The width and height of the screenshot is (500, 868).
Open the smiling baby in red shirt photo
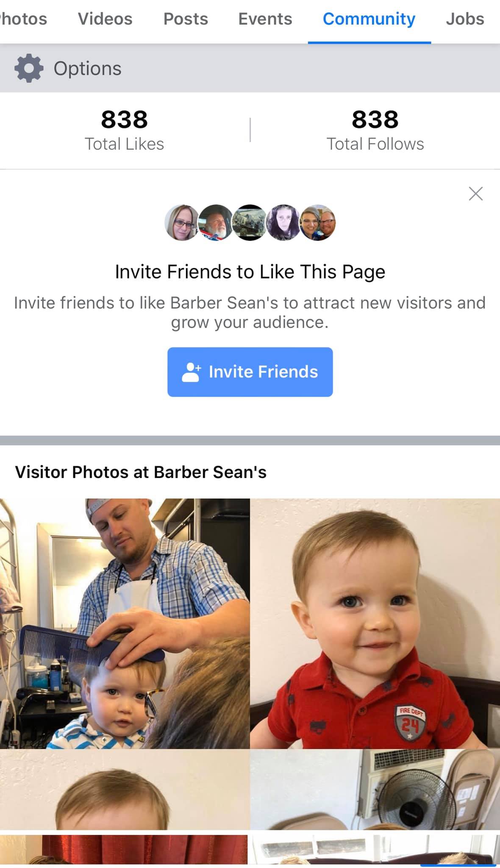pos(375,623)
